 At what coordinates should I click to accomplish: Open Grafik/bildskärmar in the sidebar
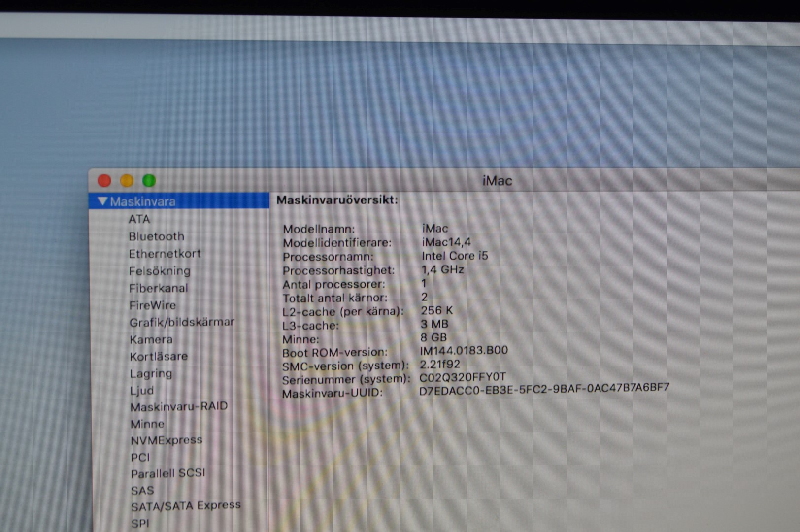tap(182, 322)
